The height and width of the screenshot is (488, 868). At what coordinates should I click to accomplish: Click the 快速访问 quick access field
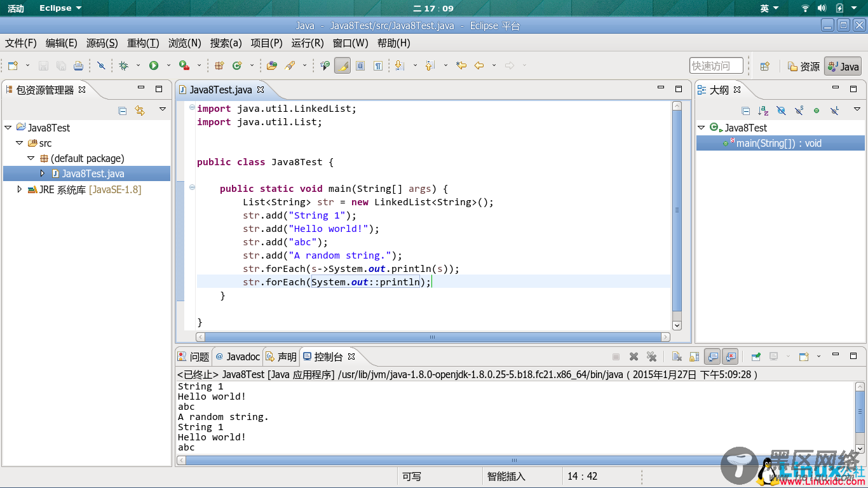[717, 65]
